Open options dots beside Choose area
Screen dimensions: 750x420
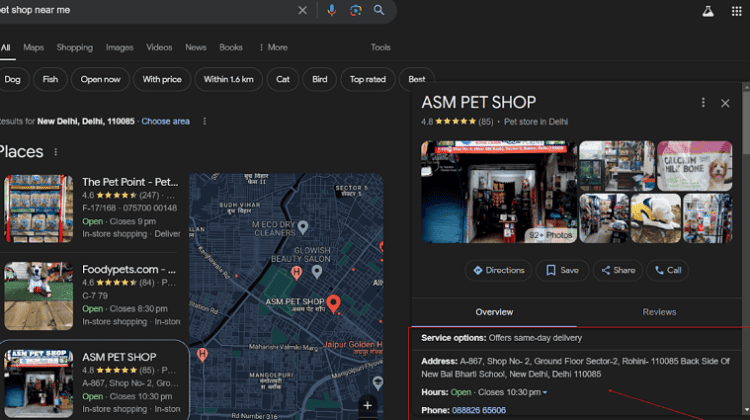(205, 121)
